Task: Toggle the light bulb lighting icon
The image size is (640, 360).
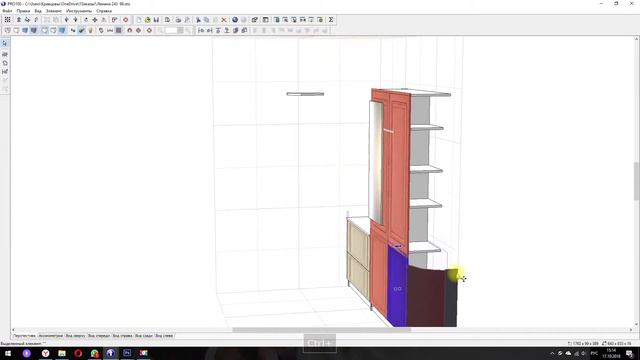Action: [x=91, y=30]
